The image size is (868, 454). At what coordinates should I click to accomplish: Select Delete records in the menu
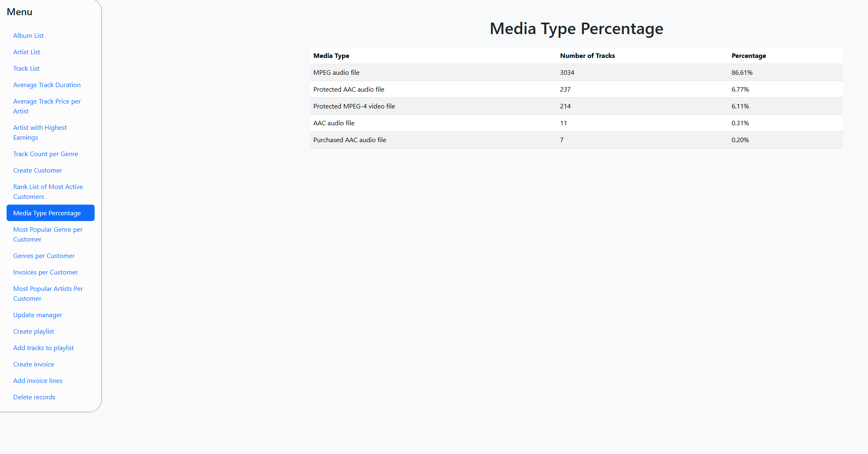point(34,397)
